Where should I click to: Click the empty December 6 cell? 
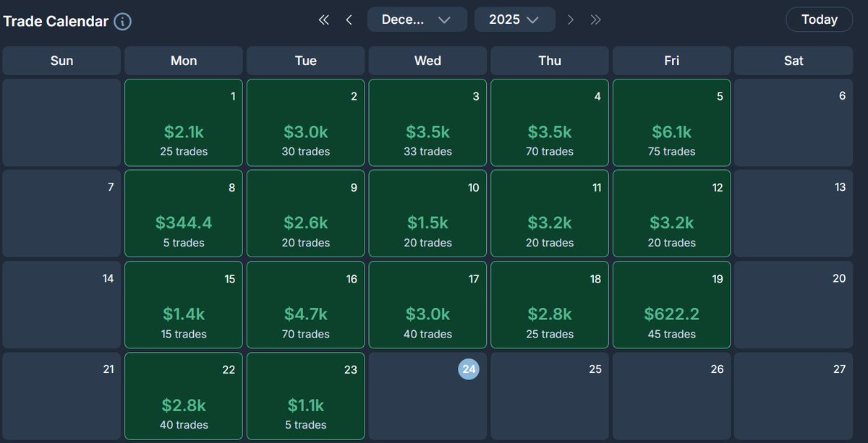(793, 123)
